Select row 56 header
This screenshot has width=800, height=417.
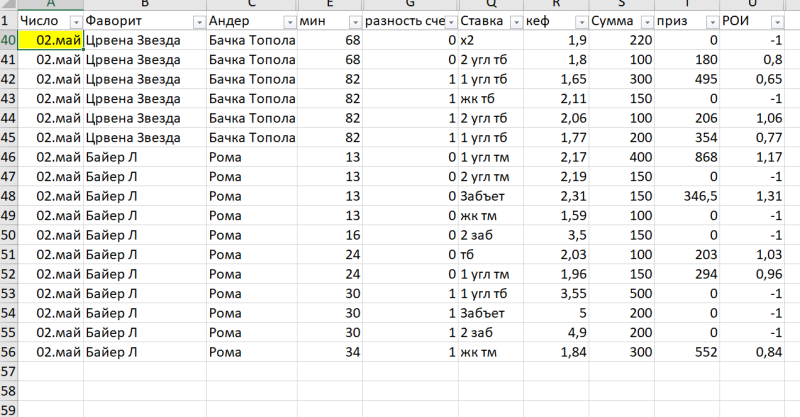pos(8,351)
